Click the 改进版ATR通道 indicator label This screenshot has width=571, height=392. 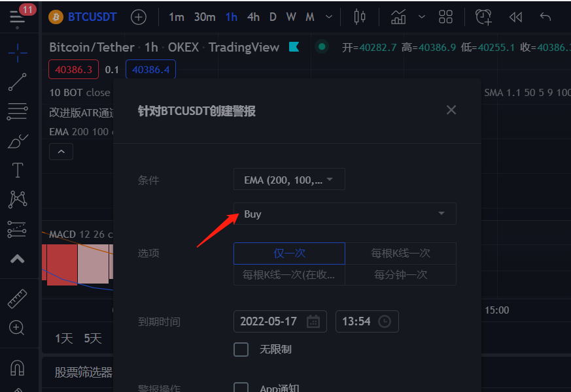pos(82,113)
